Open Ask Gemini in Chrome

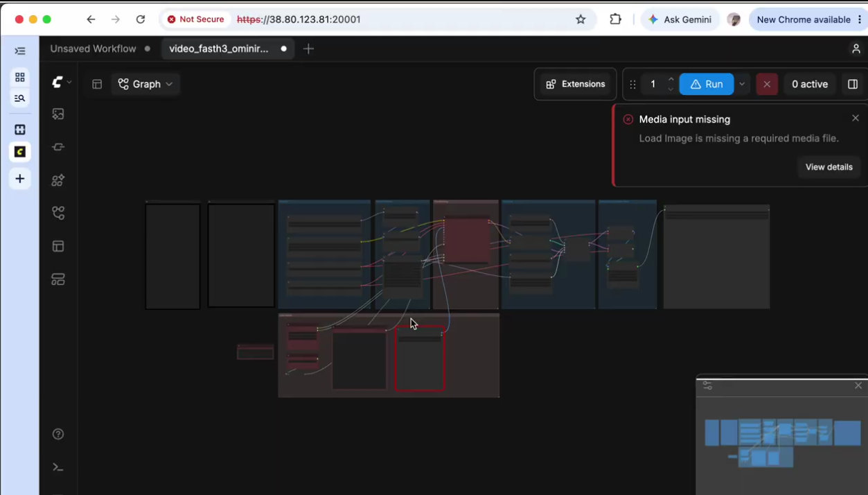[680, 19]
